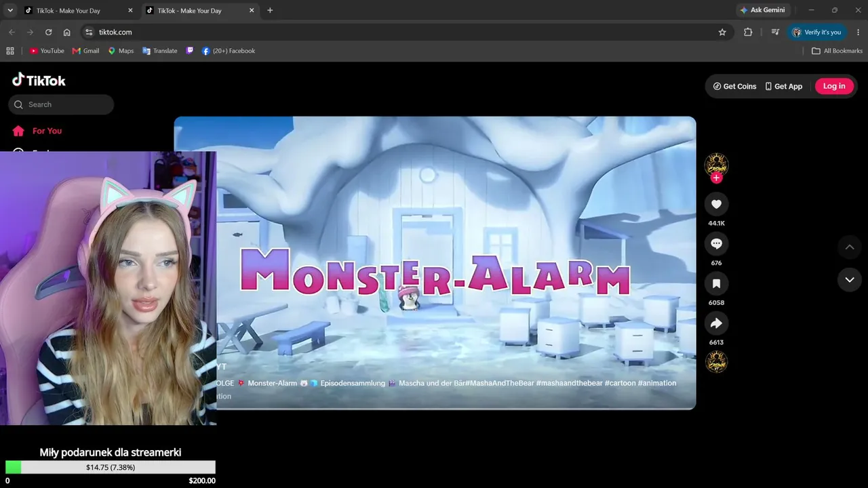Click the streamer webcam overlay
868x488 pixels.
[108, 288]
